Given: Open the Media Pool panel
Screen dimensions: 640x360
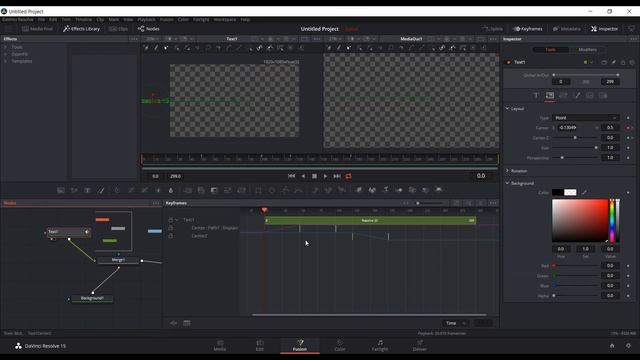Looking at the screenshot, I should 38,29.
